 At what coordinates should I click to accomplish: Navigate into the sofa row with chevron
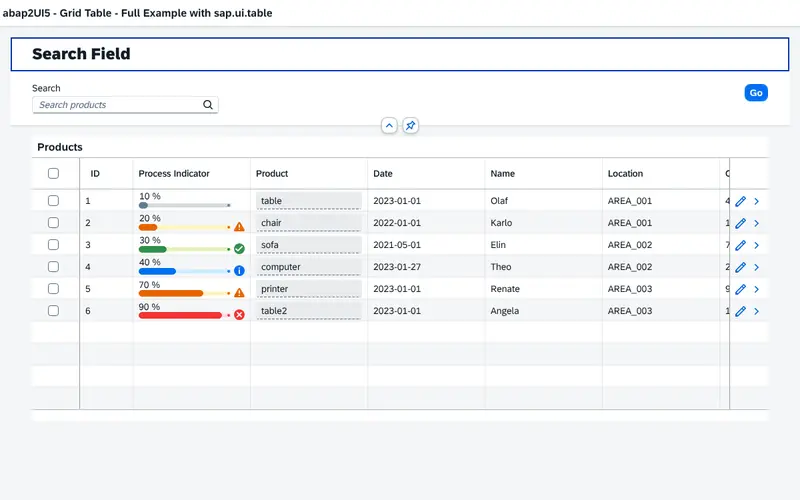pos(757,245)
